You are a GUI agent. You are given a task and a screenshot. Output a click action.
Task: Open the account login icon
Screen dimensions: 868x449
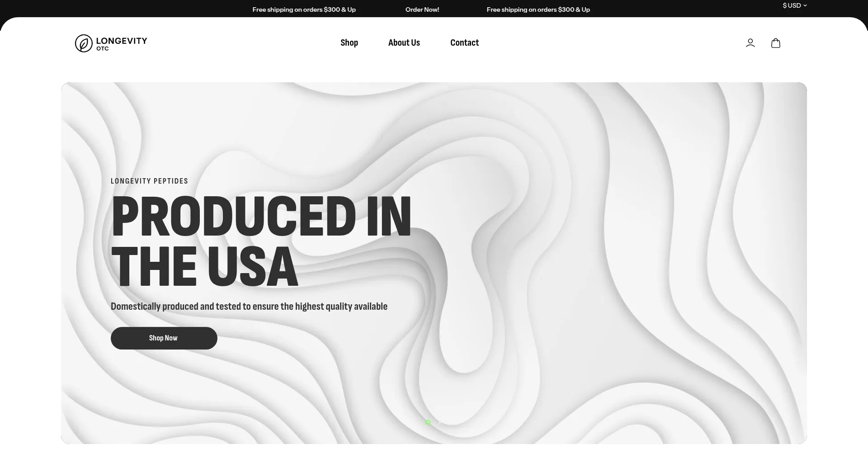click(750, 43)
